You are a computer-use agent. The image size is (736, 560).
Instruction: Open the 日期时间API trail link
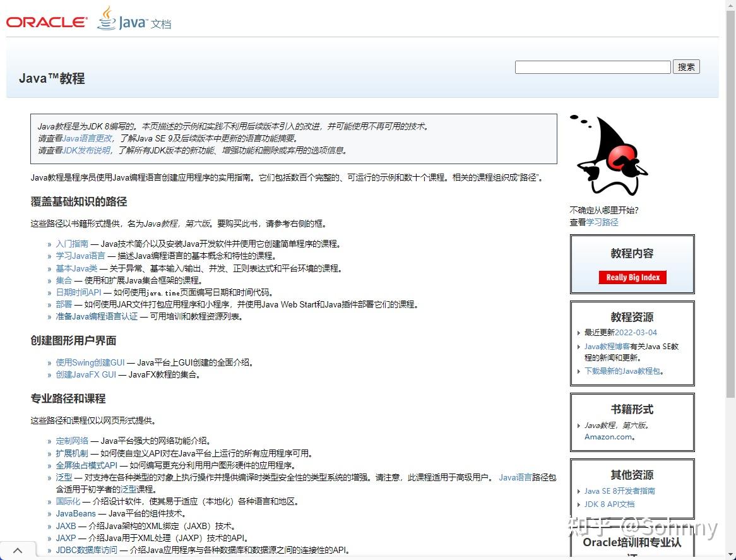[78, 292]
